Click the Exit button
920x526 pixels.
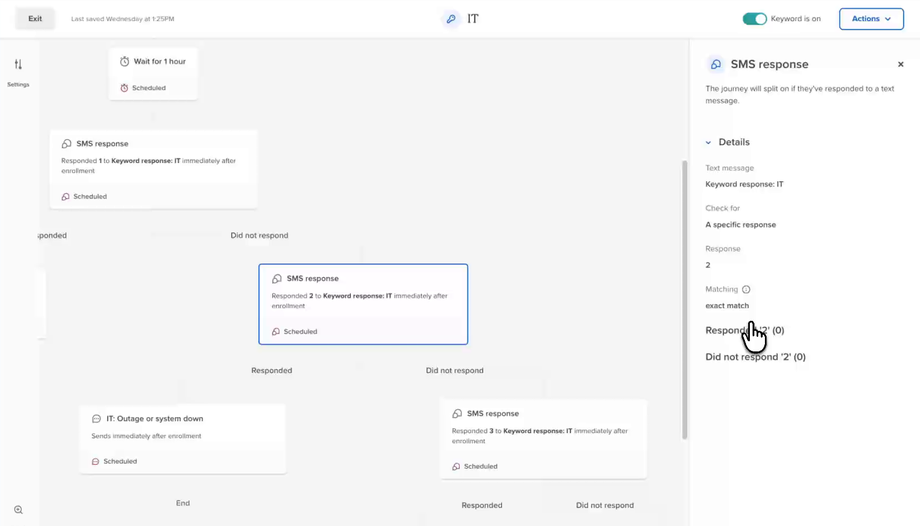(x=35, y=19)
